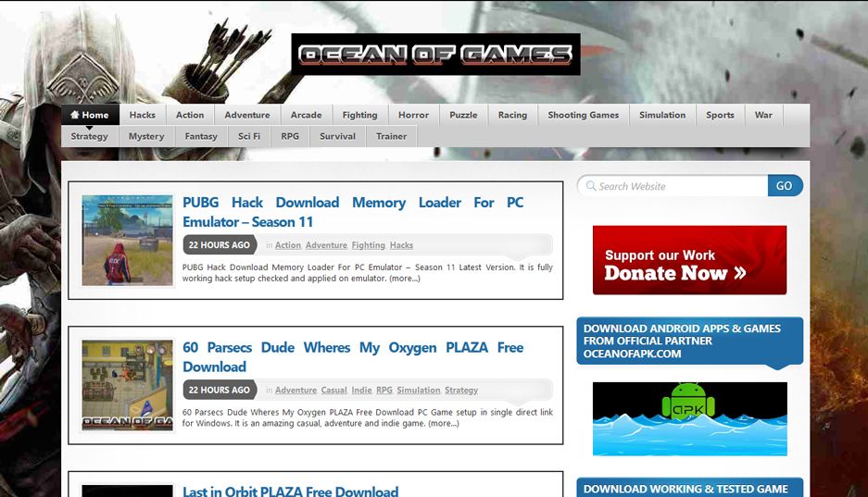Viewport: 868px width, 497px height.
Task: Click the Adventure tag under 60 Parsecs
Action: tap(296, 390)
